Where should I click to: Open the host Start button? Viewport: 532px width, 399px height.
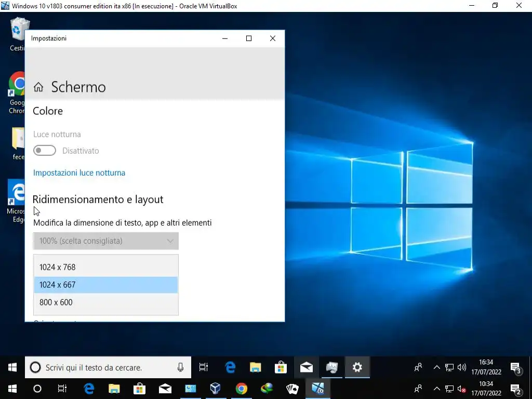pyautogui.click(x=12, y=389)
